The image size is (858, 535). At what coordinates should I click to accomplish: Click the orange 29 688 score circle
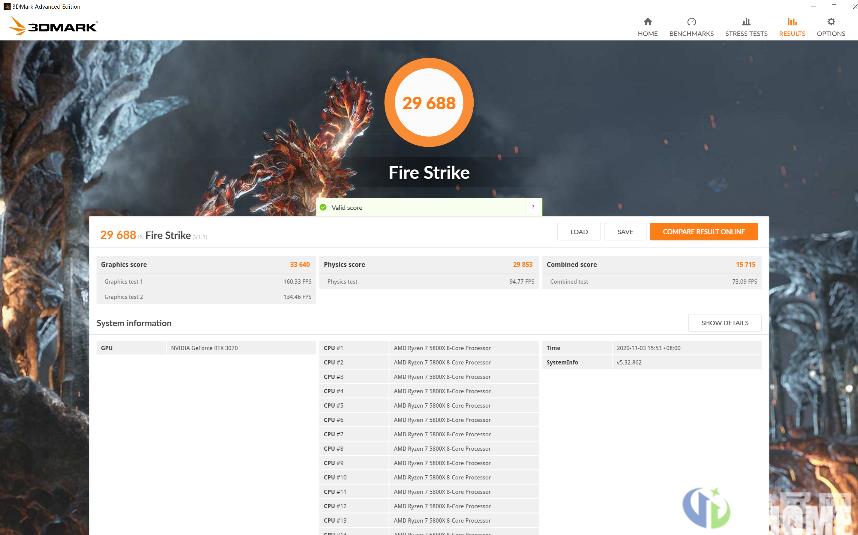pos(429,102)
